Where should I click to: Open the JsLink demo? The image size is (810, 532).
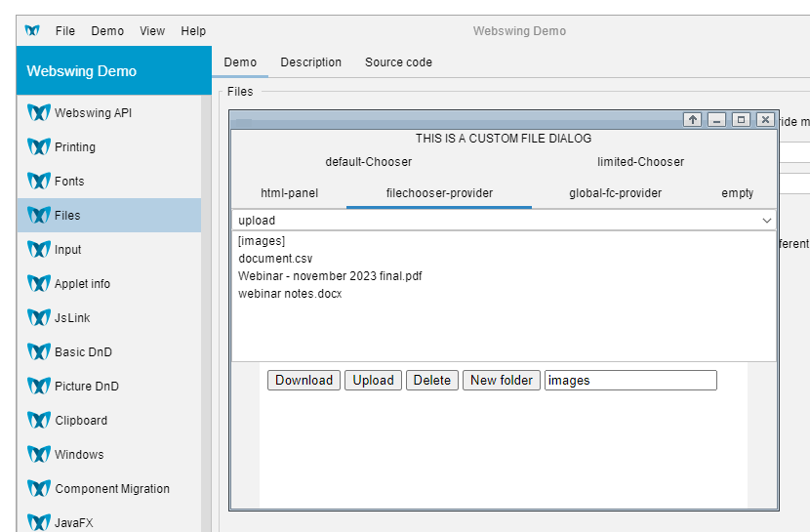click(109, 317)
